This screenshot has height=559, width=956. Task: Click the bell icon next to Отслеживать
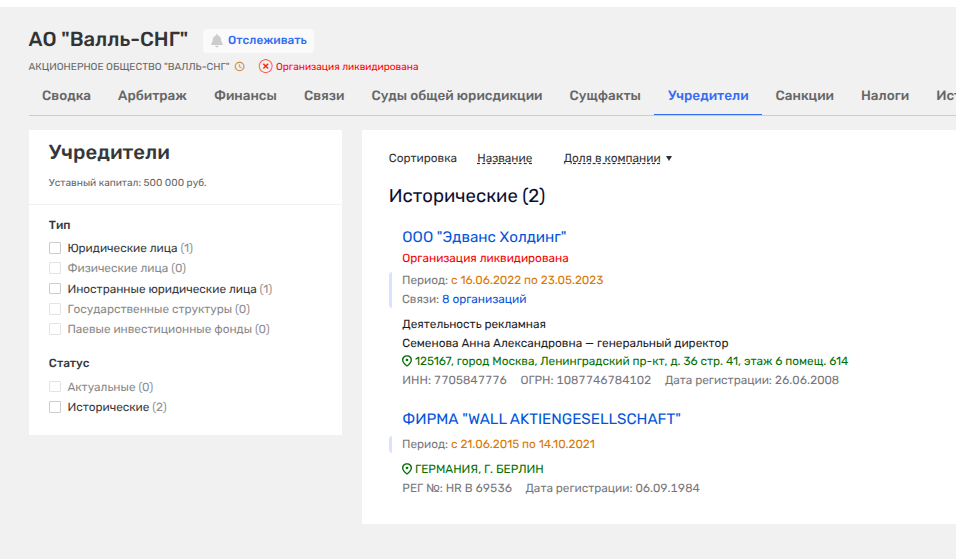[x=216, y=41]
